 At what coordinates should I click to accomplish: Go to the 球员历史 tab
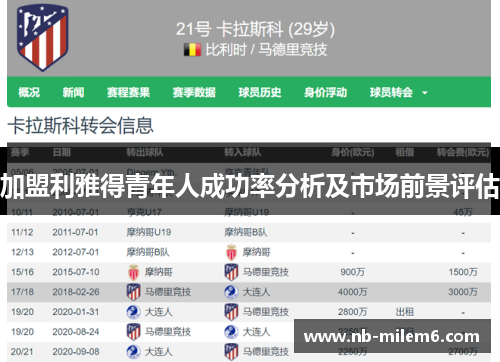coord(260,92)
